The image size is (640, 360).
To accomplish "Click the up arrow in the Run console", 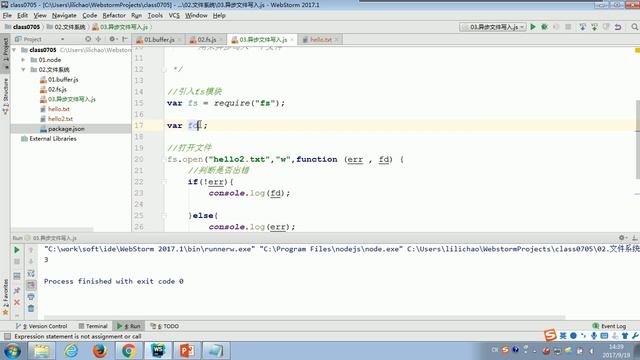I will (31, 250).
